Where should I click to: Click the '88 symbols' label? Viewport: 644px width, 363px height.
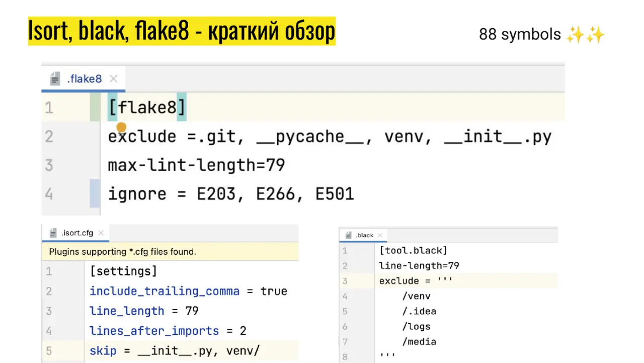pos(520,34)
